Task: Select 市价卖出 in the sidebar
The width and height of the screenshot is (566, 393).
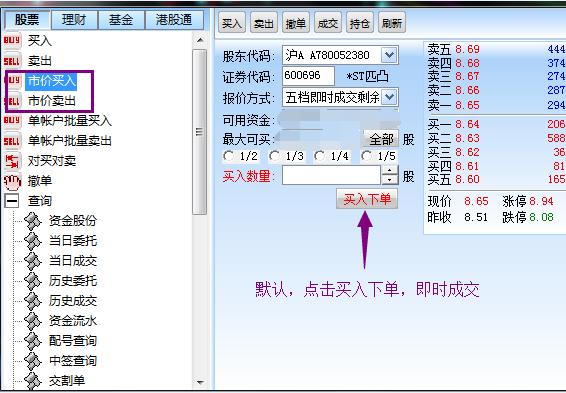Action: click(x=52, y=101)
